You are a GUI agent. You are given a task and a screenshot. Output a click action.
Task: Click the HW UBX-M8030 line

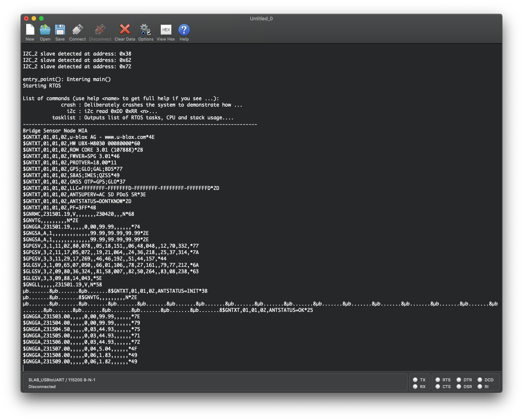tap(82, 143)
